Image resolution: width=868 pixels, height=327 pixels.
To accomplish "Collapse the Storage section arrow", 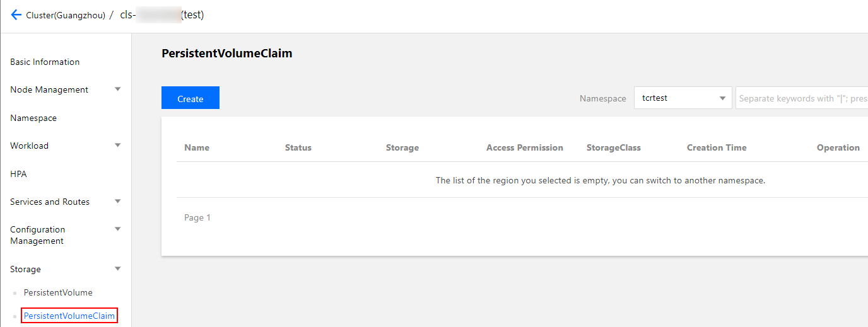I will (x=117, y=269).
